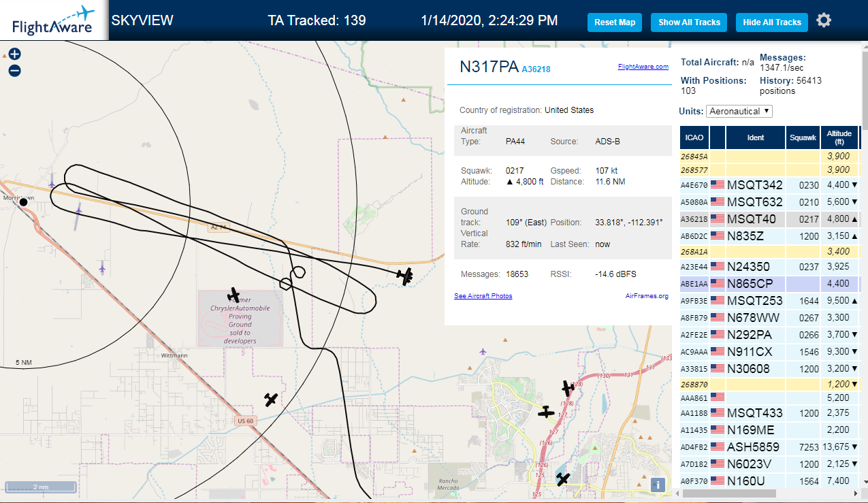
Task: Select MSQT40 highlighted row
Action: 769,219
